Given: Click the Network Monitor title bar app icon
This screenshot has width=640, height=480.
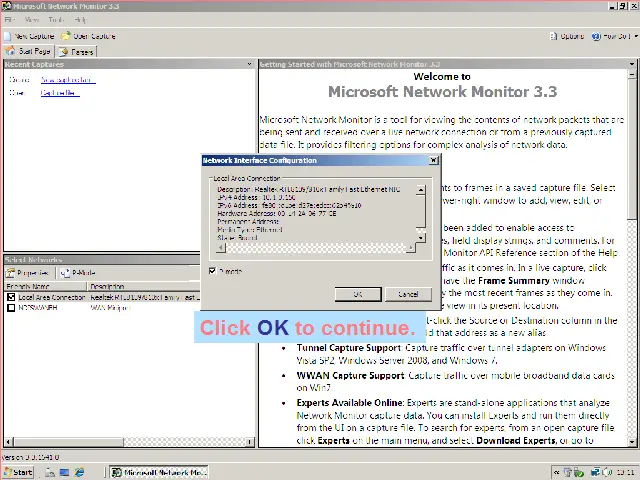Looking at the screenshot, I should point(6,6).
